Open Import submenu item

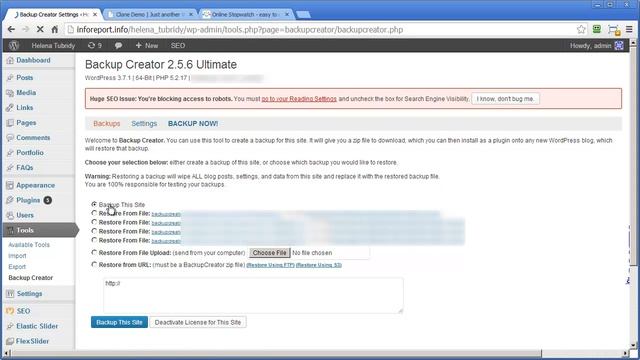[x=17, y=256]
